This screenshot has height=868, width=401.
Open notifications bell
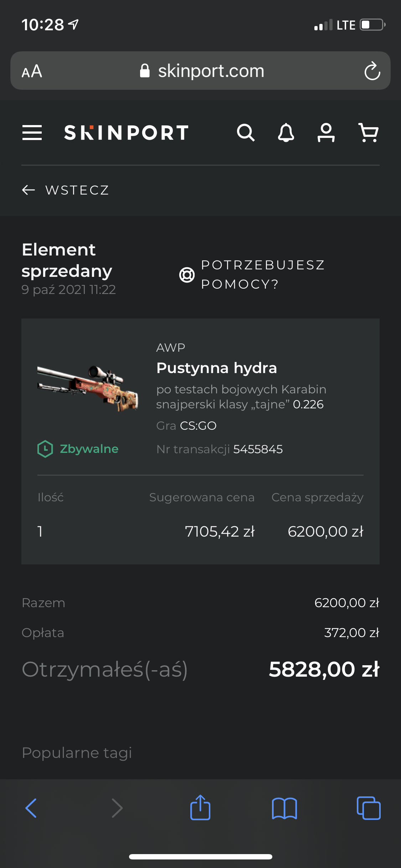coord(286,133)
